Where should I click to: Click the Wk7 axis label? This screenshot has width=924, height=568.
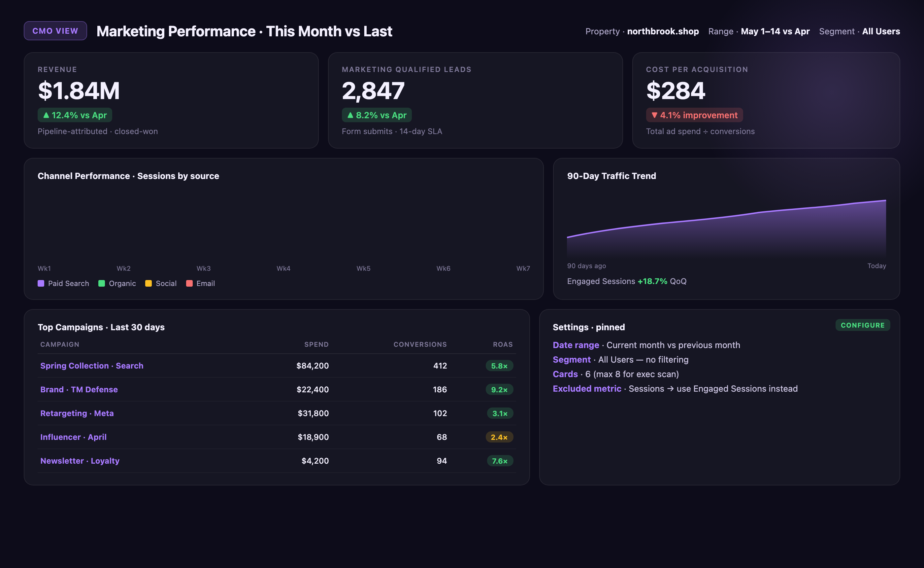(523, 268)
